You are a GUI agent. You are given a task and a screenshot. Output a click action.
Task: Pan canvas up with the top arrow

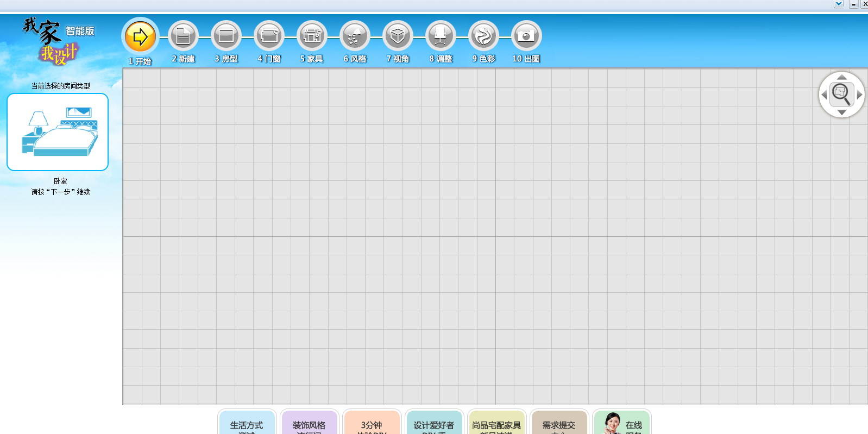(x=841, y=77)
